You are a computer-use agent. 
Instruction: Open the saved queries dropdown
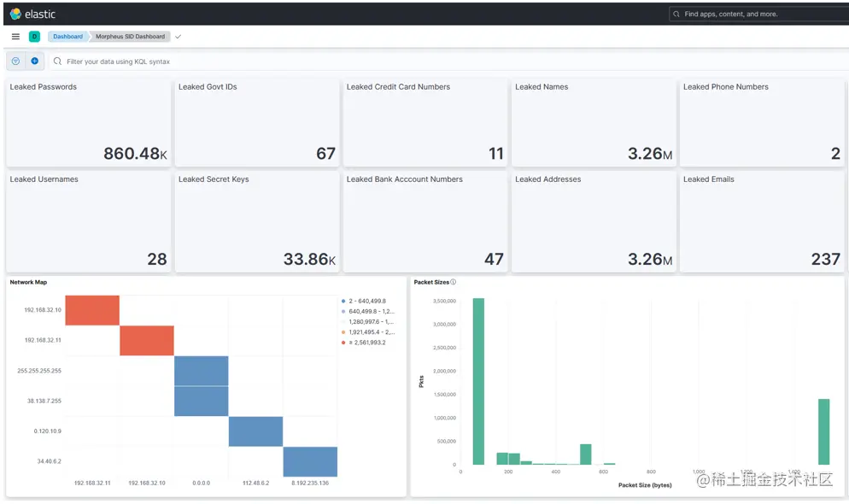pos(15,61)
